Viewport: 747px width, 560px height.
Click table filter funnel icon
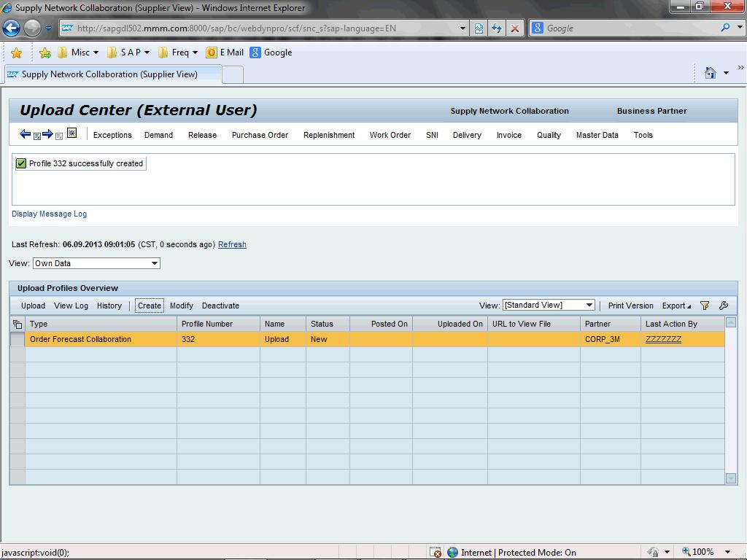tap(705, 306)
